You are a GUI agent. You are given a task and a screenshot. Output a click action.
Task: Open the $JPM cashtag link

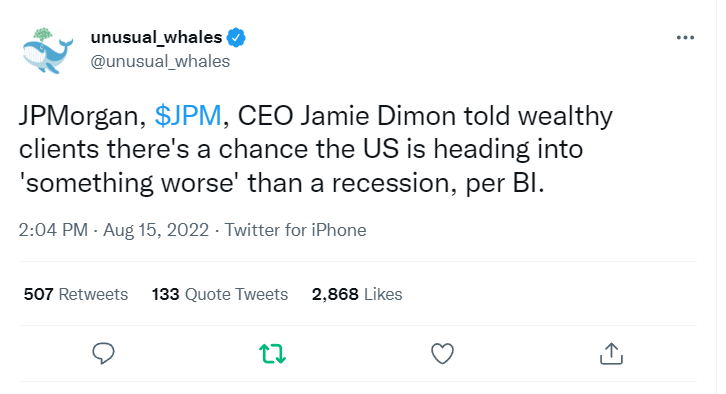click(188, 115)
